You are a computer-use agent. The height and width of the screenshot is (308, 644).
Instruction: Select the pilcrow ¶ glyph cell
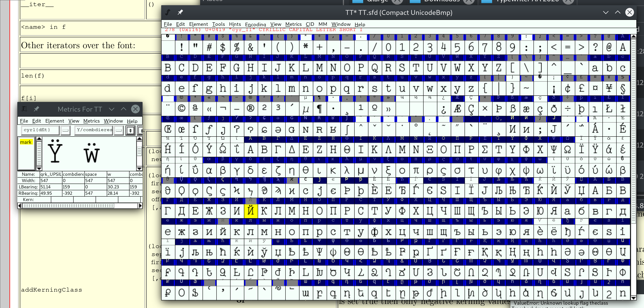[x=319, y=108]
